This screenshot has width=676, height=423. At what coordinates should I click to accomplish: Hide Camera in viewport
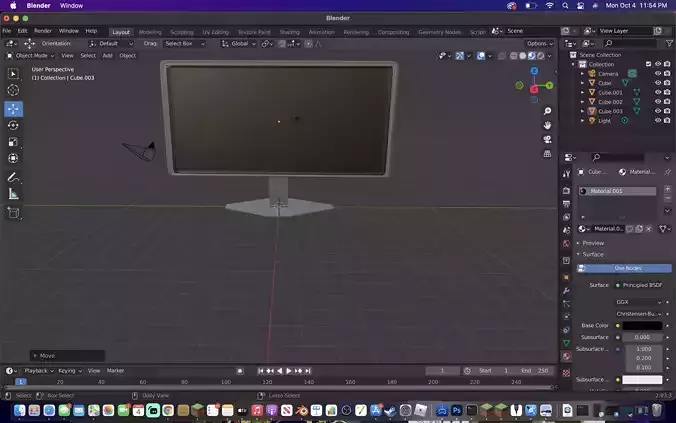click(x=658, y=74)
